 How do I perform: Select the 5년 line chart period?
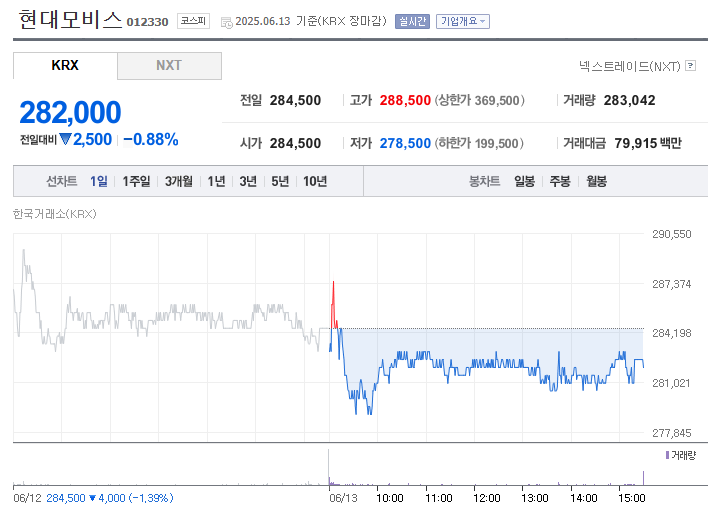pyautogui.click(x=280, y=181)
